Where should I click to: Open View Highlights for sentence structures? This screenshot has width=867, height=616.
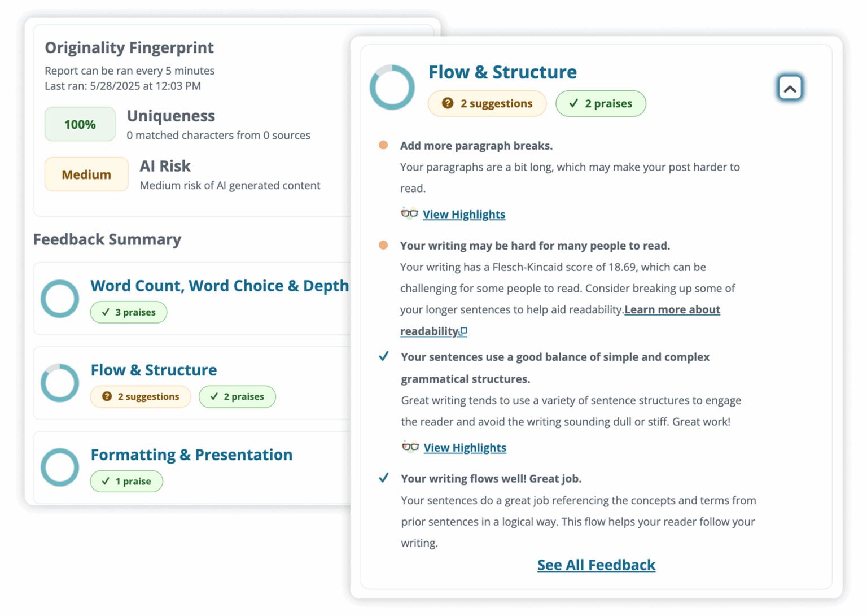[x=465, y=448]
